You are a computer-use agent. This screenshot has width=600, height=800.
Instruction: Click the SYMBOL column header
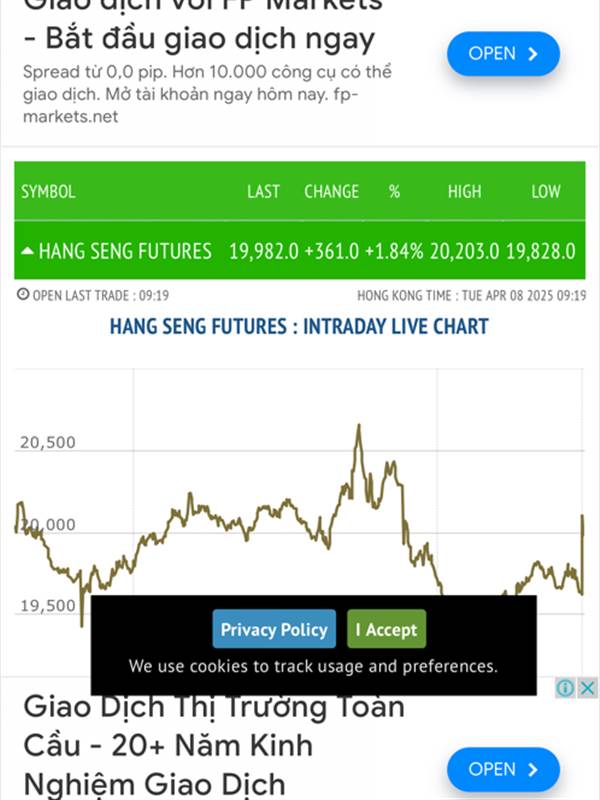click(x=48, y=192)
